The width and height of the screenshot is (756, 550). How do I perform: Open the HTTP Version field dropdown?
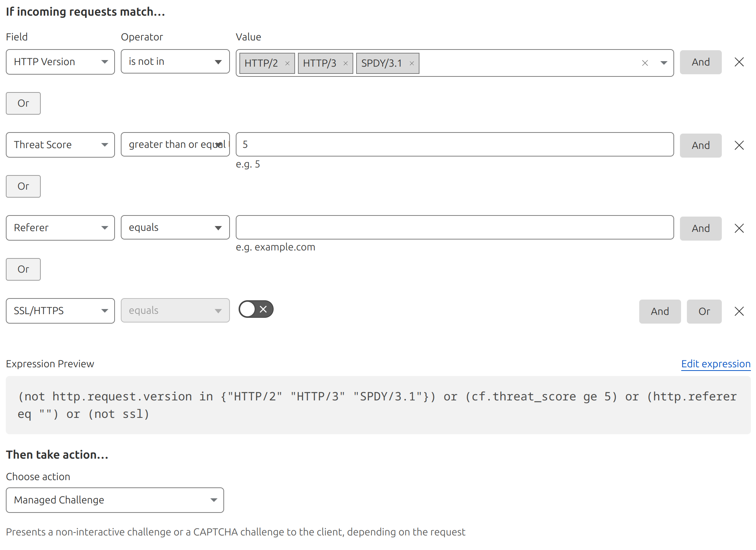pyautogui.click(x=60, y=62)
